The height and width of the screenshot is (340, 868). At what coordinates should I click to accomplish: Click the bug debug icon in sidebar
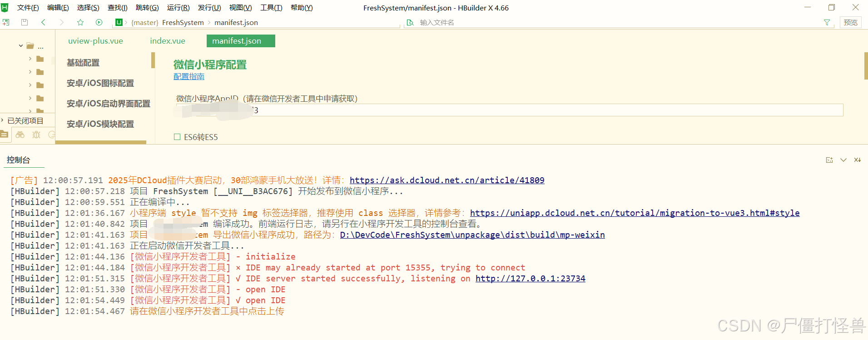[x=36, y=135]
